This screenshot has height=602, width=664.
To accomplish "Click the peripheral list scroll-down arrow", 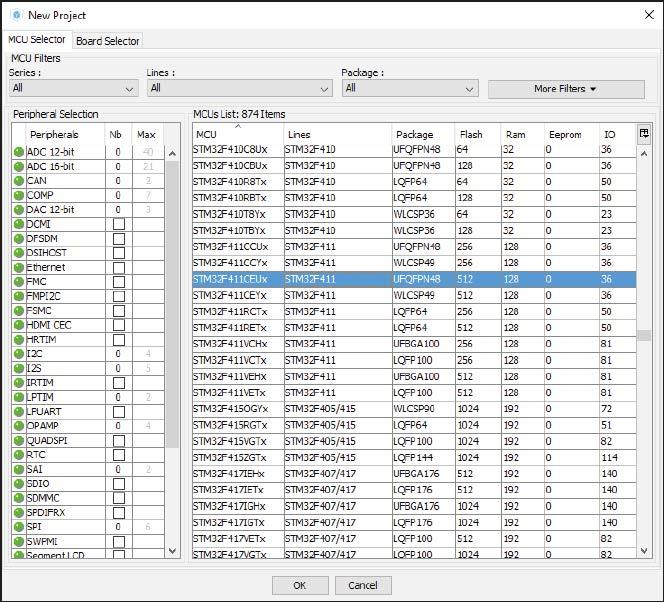I will (172, 551).
